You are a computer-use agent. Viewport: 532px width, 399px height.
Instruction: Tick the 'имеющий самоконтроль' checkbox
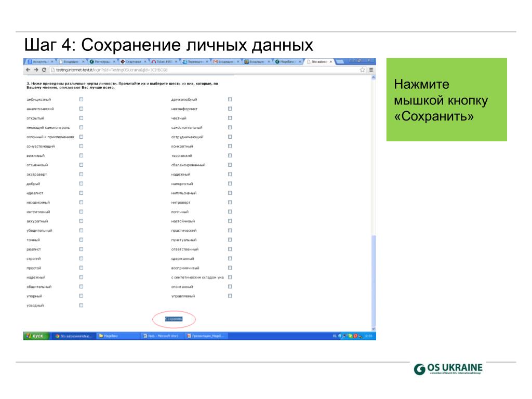[82, 128]
